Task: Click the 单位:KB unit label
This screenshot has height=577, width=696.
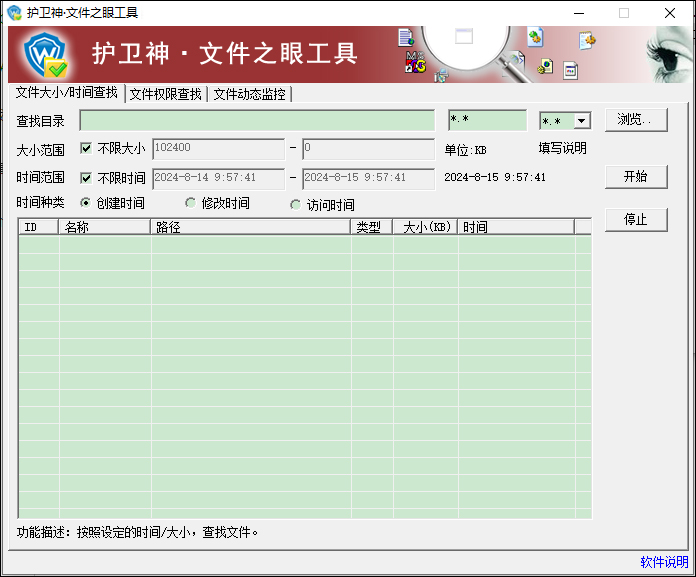Action: (x=466, y=150)
